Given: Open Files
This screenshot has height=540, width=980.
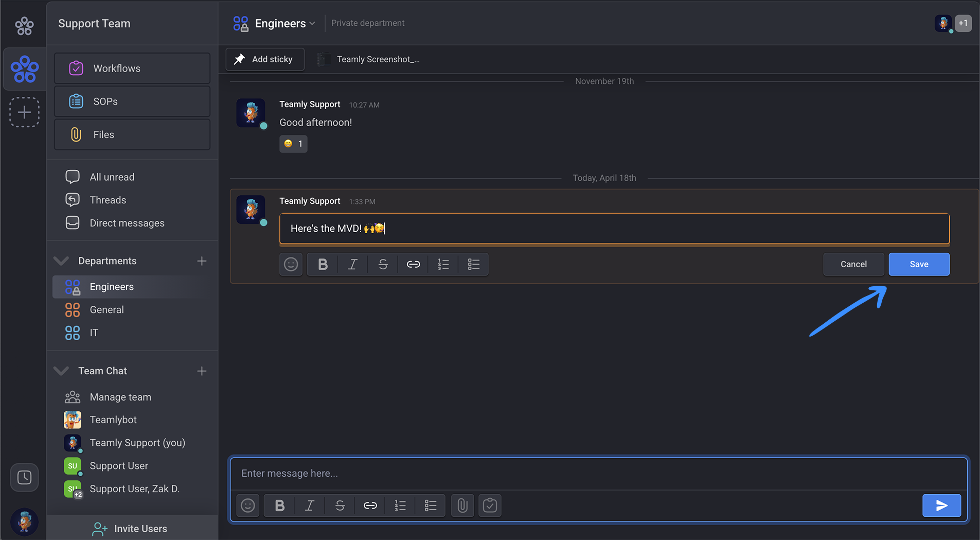Looking at the screenshot, I should pyautogui.click(x=132, y=134).
